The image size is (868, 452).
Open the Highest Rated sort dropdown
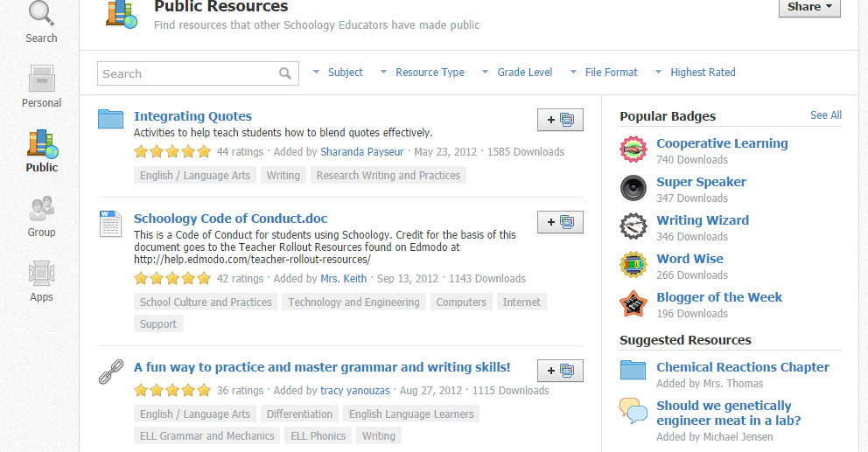[x=696, y=73]
